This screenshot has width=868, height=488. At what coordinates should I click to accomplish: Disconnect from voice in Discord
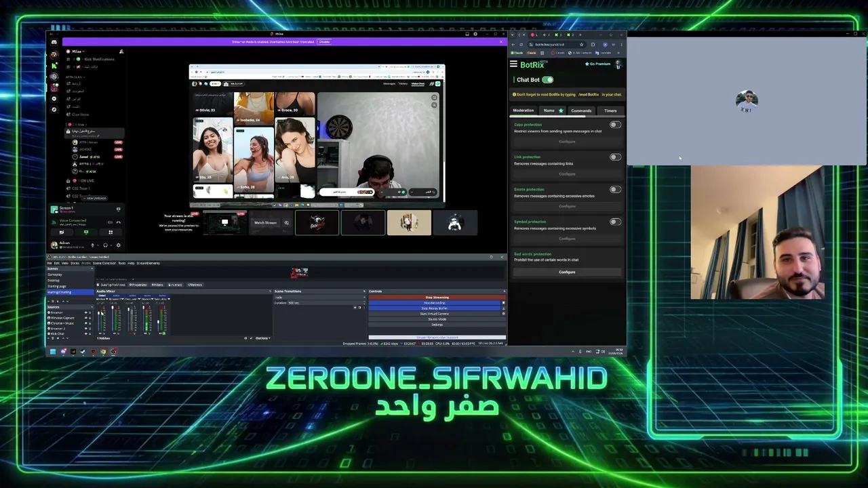click(x=119, y=222)
